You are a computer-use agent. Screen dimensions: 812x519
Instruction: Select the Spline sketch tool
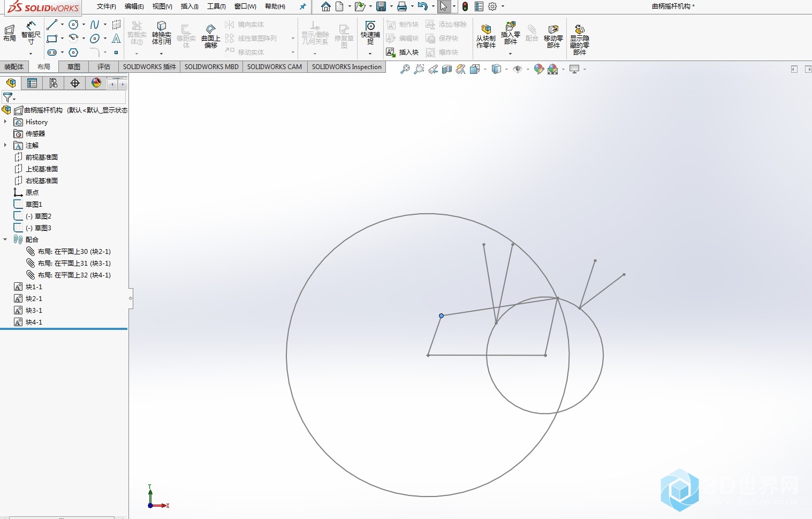95,25
